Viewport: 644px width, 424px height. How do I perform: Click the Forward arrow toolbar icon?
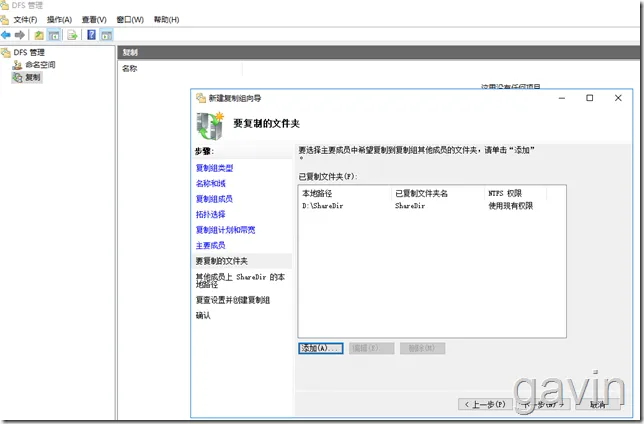tap(20, 35)
